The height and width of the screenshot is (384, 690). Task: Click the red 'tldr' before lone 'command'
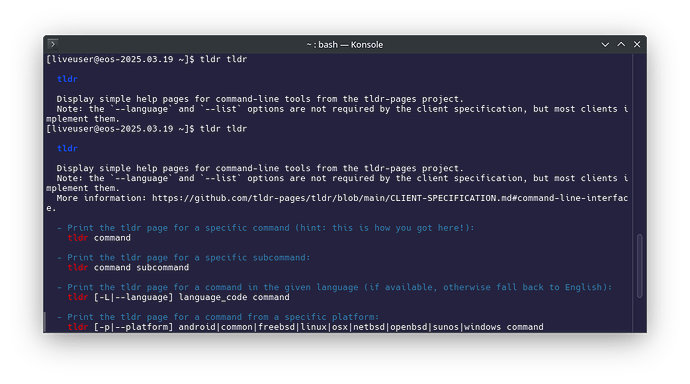point(77,238)
